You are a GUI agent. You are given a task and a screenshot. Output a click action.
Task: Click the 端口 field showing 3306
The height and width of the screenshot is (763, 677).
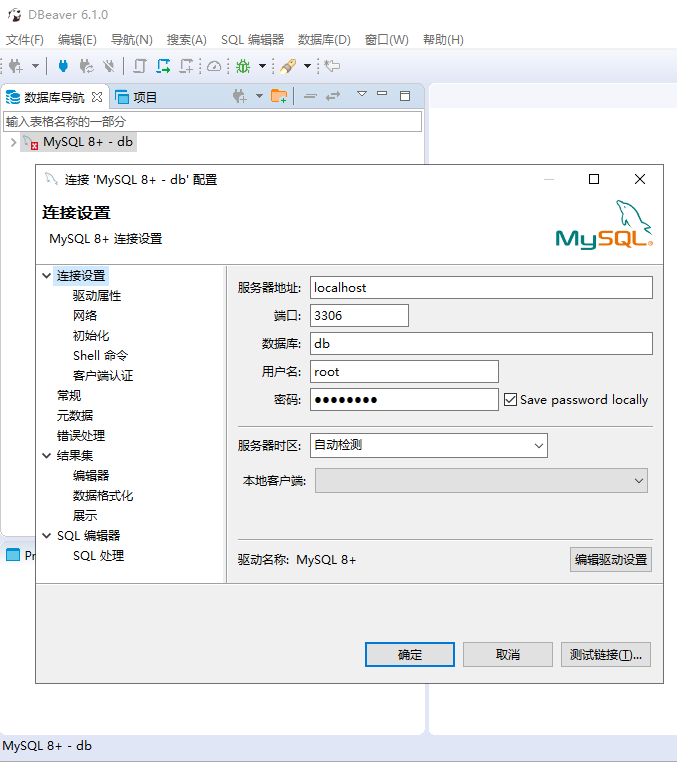[359, 315]
